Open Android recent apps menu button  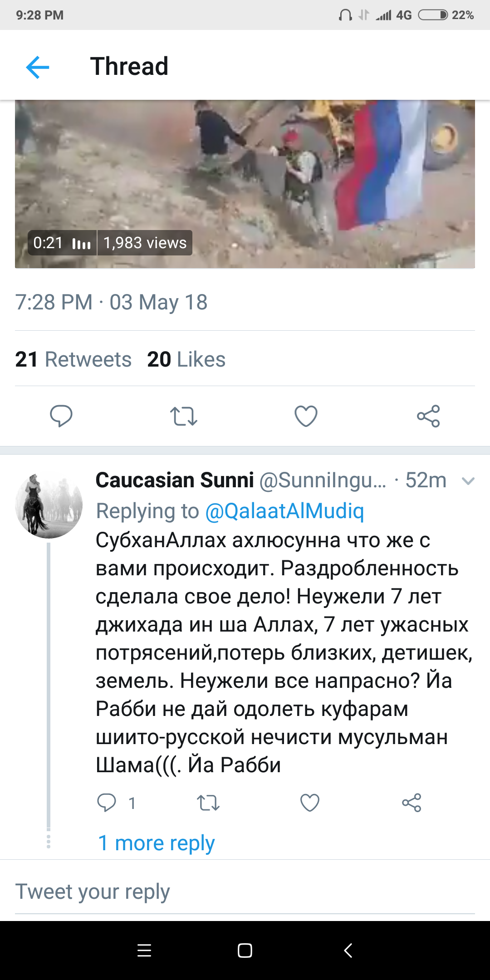144,951
